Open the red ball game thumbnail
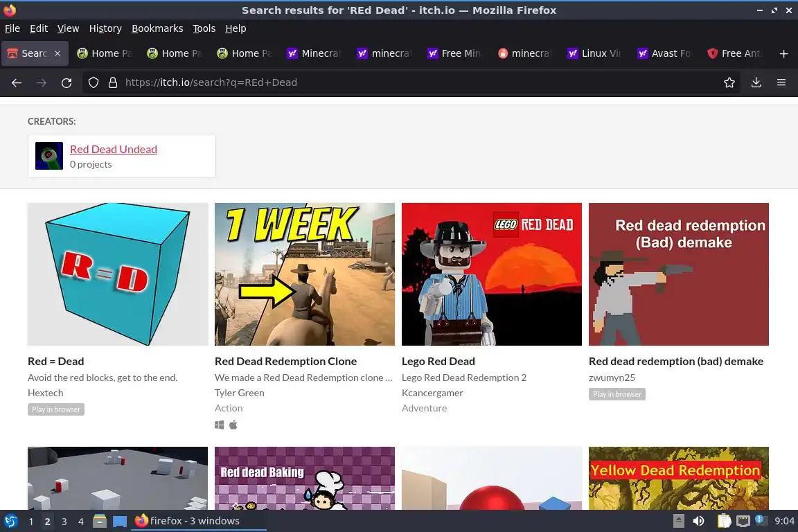The height and width of the screenshot is (532, 798). coord(492,478)
